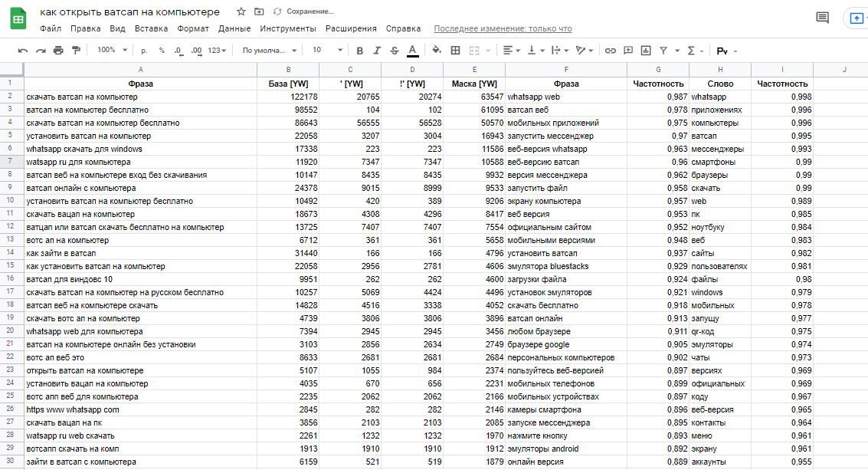Screen dimensions: 868x470
Task: Open the Формат menu
Action: coord(192,28)
